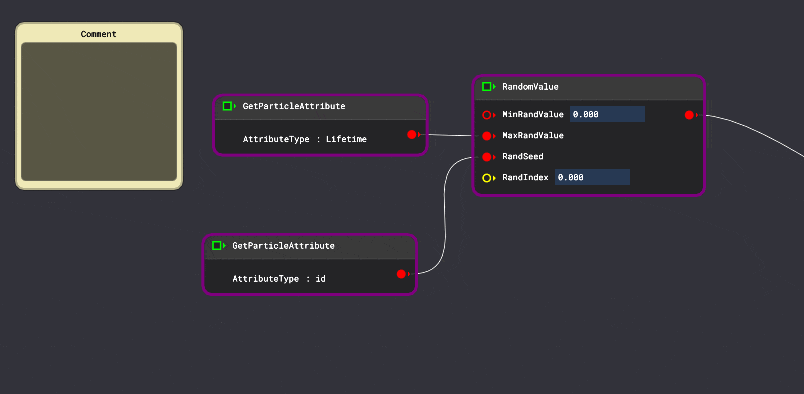Click output port of the Lifetime attribute node
The height and width of the screenshot is (394, 804).
click(x=413, y=134)
